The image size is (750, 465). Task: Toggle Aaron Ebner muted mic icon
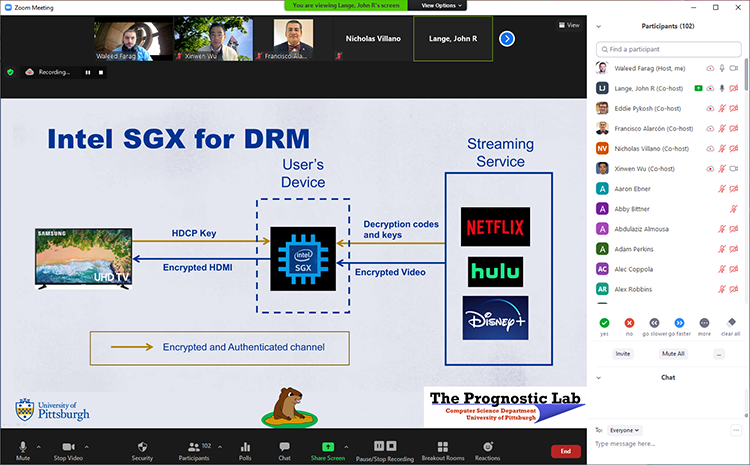point(722,189)
